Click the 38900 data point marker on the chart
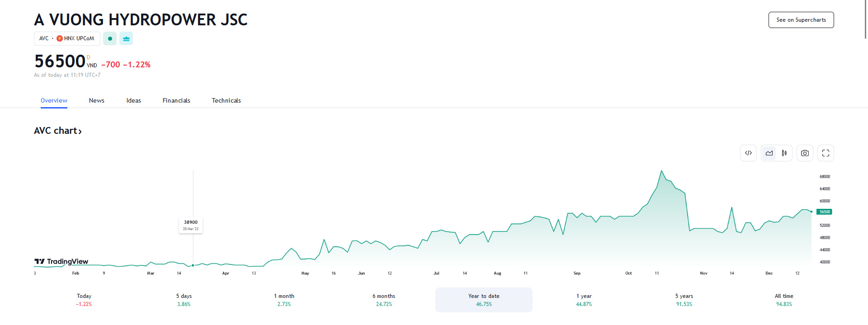 pyautogui.click(x=193, y=265)
